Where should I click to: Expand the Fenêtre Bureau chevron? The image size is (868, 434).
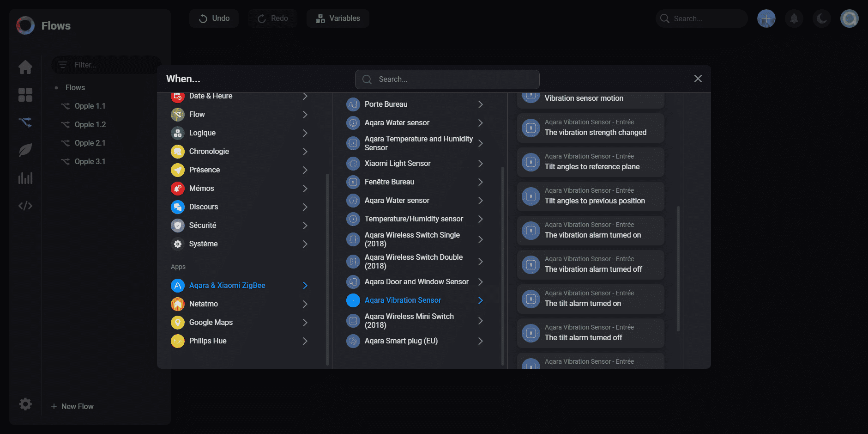coord(480,182)
